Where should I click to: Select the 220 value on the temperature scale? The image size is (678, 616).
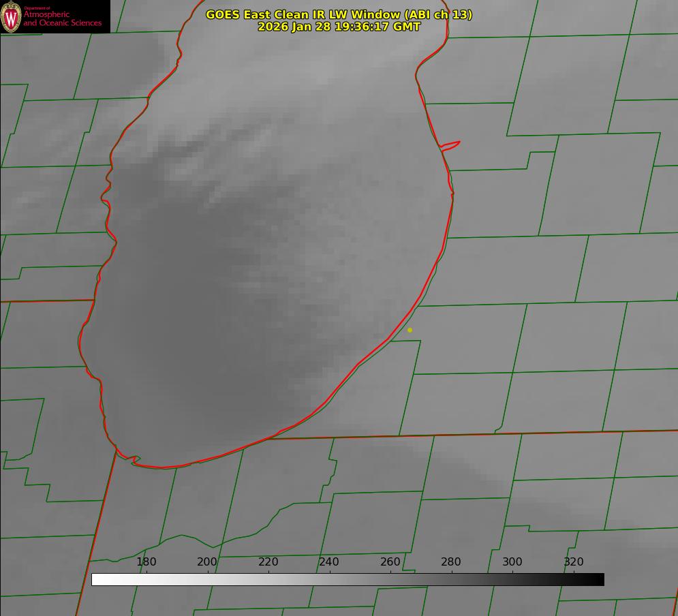click(268, 561)
